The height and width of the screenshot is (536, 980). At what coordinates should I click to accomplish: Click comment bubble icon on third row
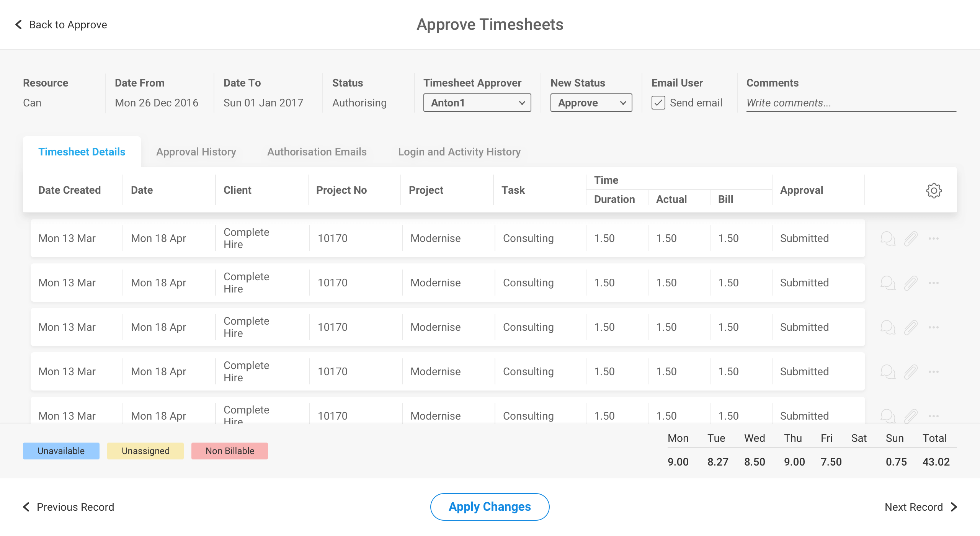(888, 327)
